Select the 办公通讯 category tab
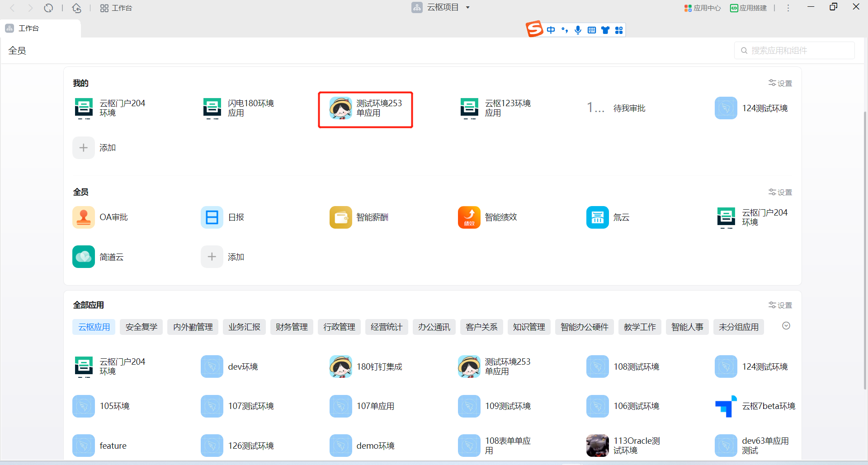Image resolution: width=868 pixels, height=465 pixels. click(x=434, y=327)
